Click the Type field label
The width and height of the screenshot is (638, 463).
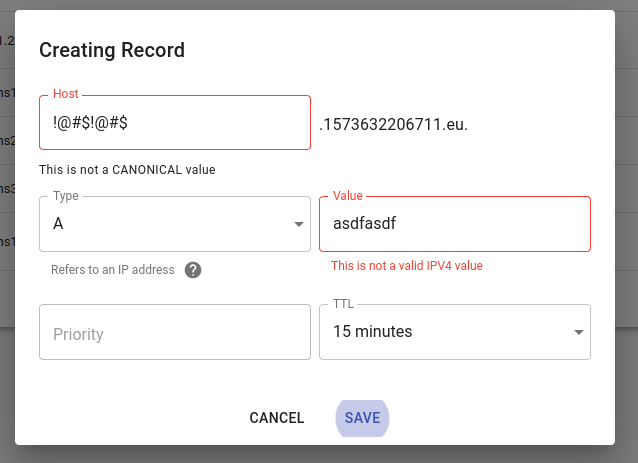pyautogui.click(x=66, y=196)
